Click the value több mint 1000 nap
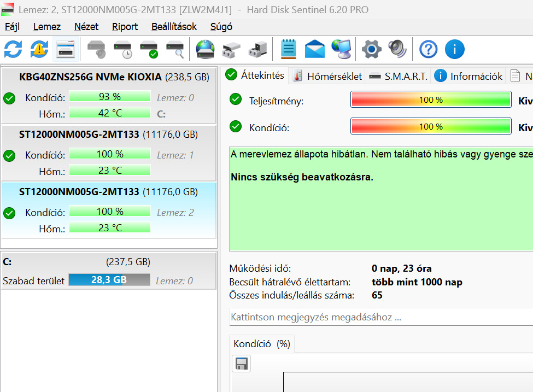Image resolution: width=533 pixels, height=392 pixels. (417, 282)
